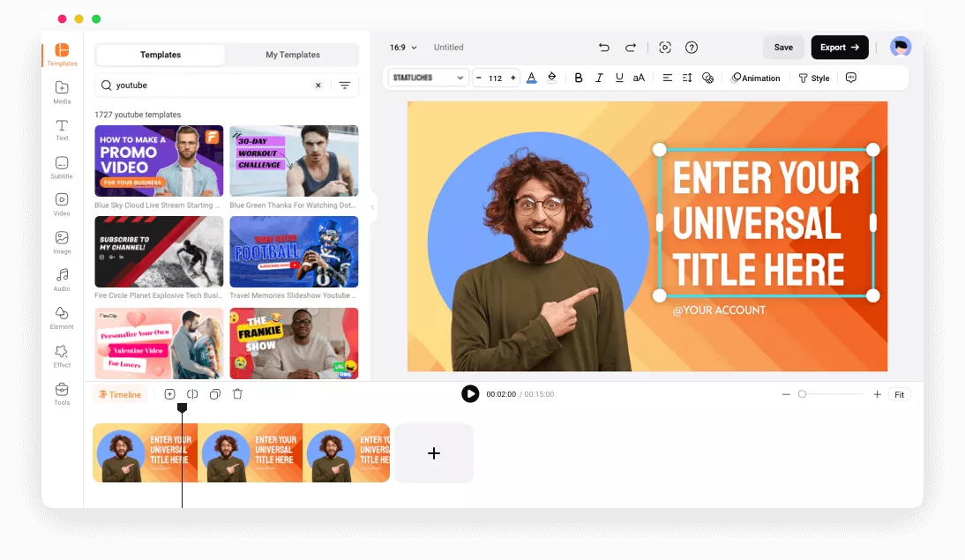Screen dimensions: 965x560
Task: Click the Export button
Action: coord(840,48)
